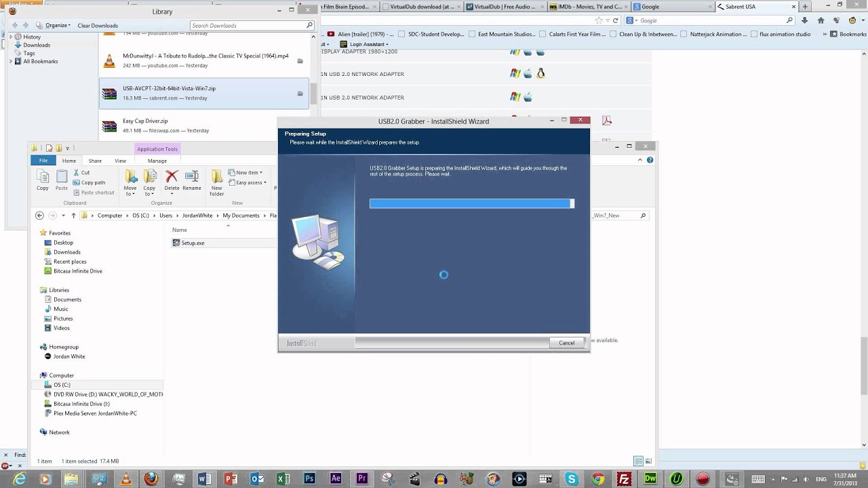This screenshot has height=488, width=868.
Task: Click Cancel in the InstallShield Wizard
Action: point(566,343)
